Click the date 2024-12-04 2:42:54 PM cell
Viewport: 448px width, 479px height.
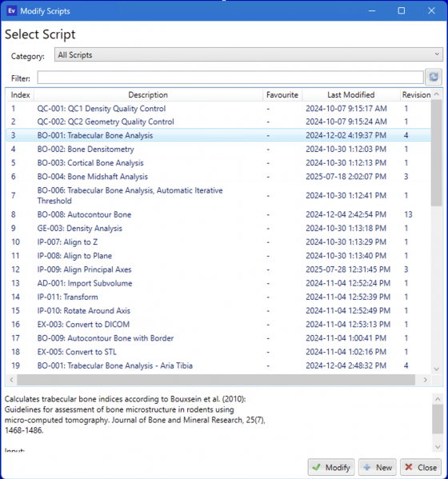coord(346,214)
